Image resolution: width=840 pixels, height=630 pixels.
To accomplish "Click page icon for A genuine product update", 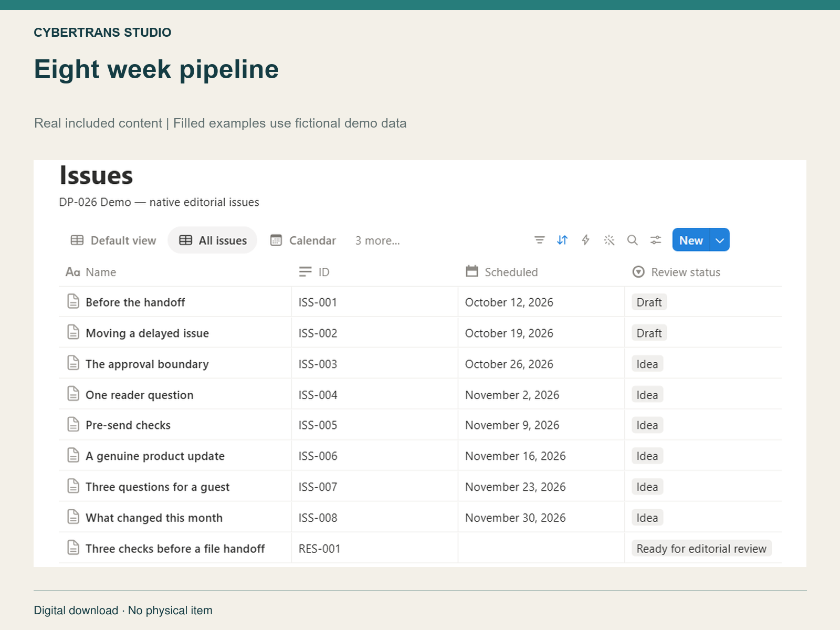I will tap(73, 455).
